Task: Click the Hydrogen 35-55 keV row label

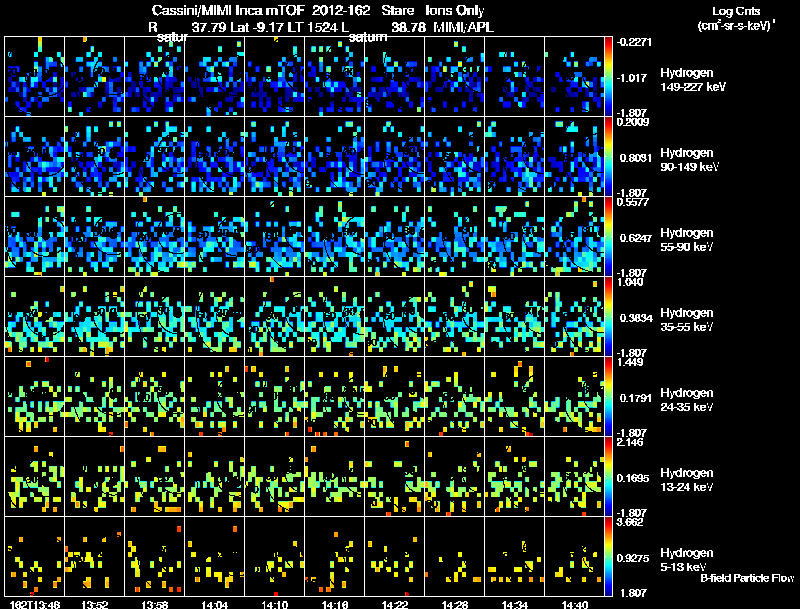Action: (687, 320)
